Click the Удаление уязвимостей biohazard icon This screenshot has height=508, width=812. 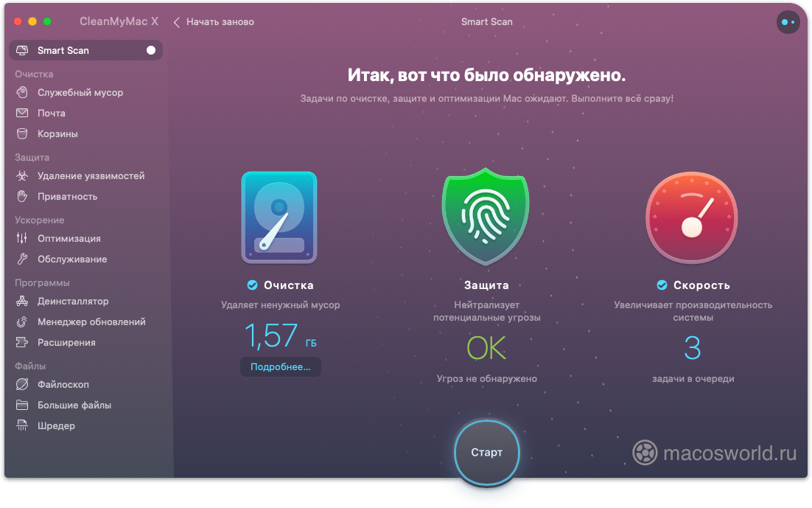coord(22,175)
